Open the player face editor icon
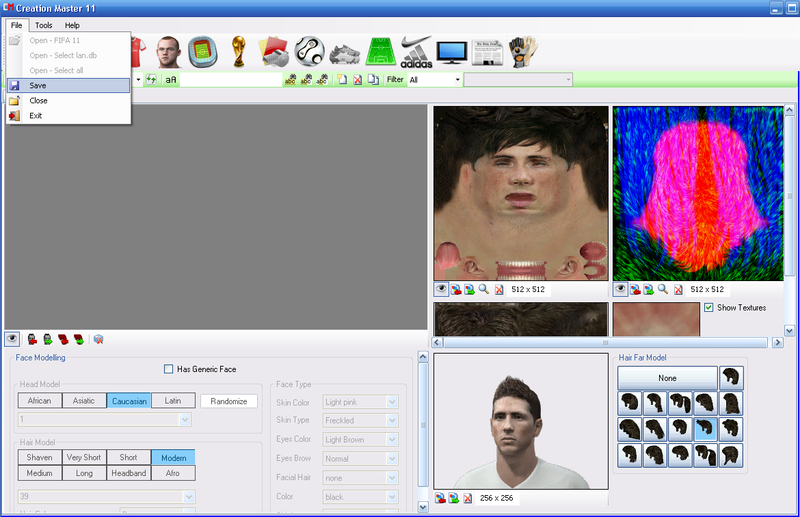Viewport: 800px width, 517px height. [167, 51]
